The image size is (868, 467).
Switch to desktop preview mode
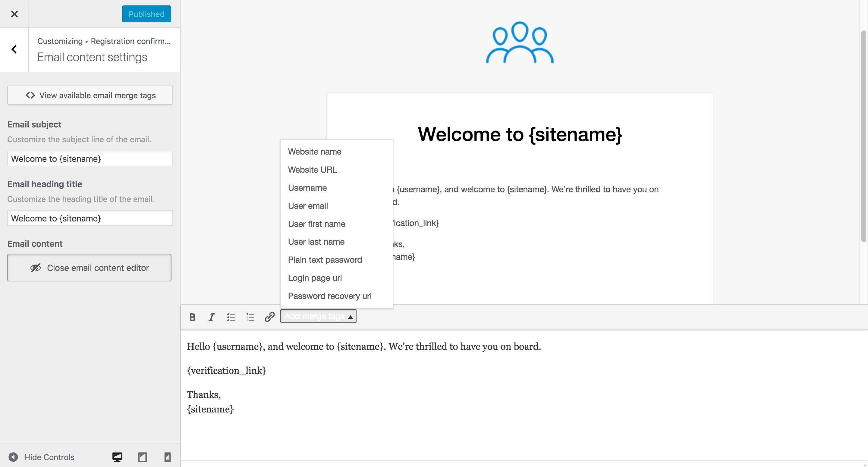pos(117,457)
